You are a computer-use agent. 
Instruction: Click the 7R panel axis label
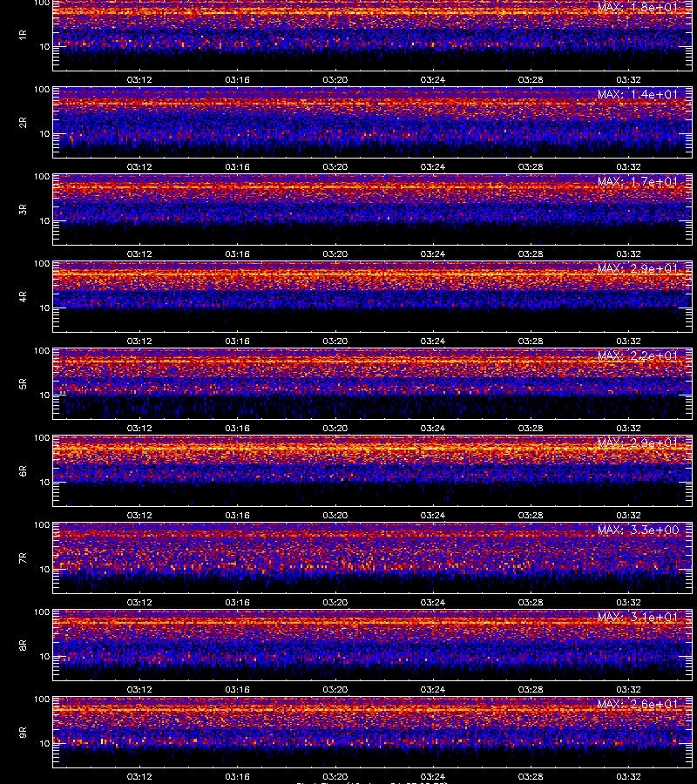23,558
